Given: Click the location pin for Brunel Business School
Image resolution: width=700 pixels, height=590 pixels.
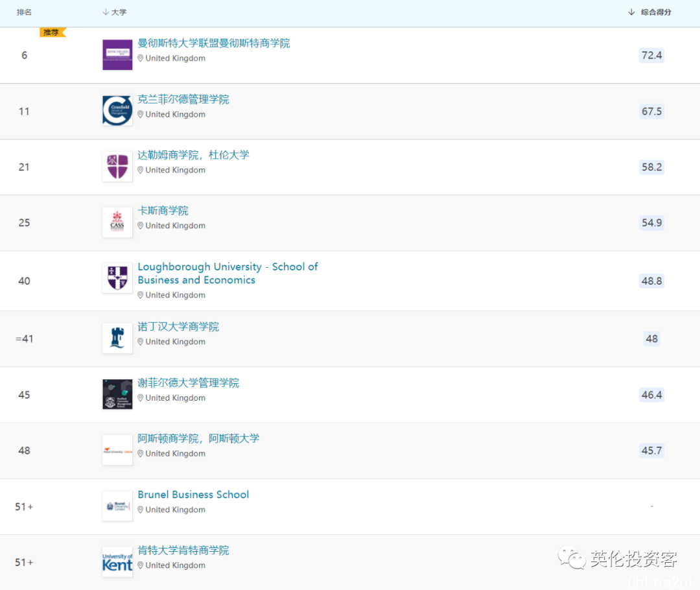Looking at the screenshot, I should pos(140,510).
